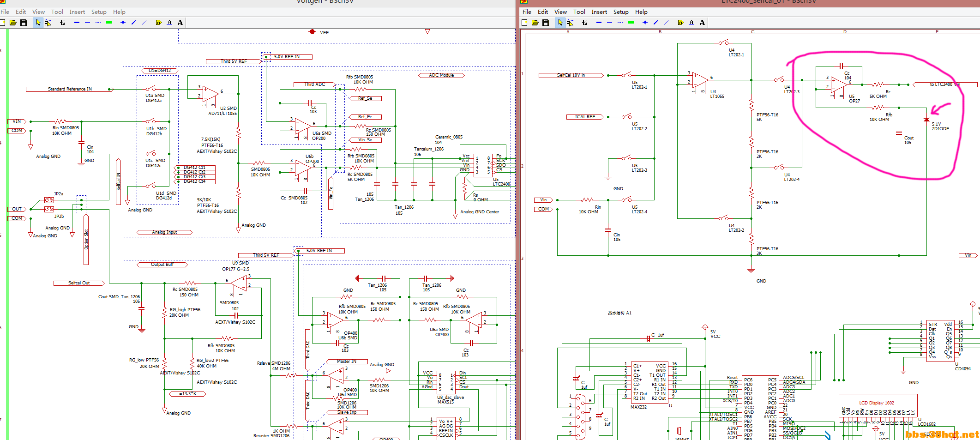
Task: Select the yellow net label tool, right window
Action: [x=680, y=23]
